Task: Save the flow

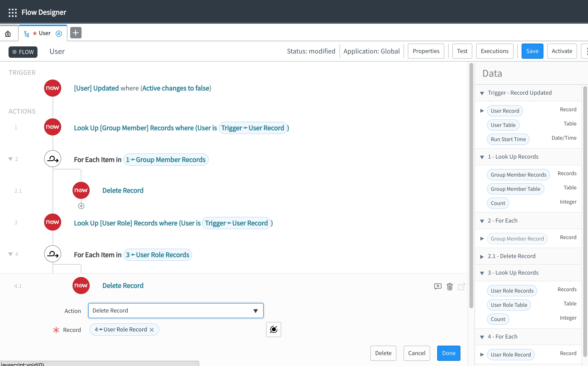Action: (532, 51)
